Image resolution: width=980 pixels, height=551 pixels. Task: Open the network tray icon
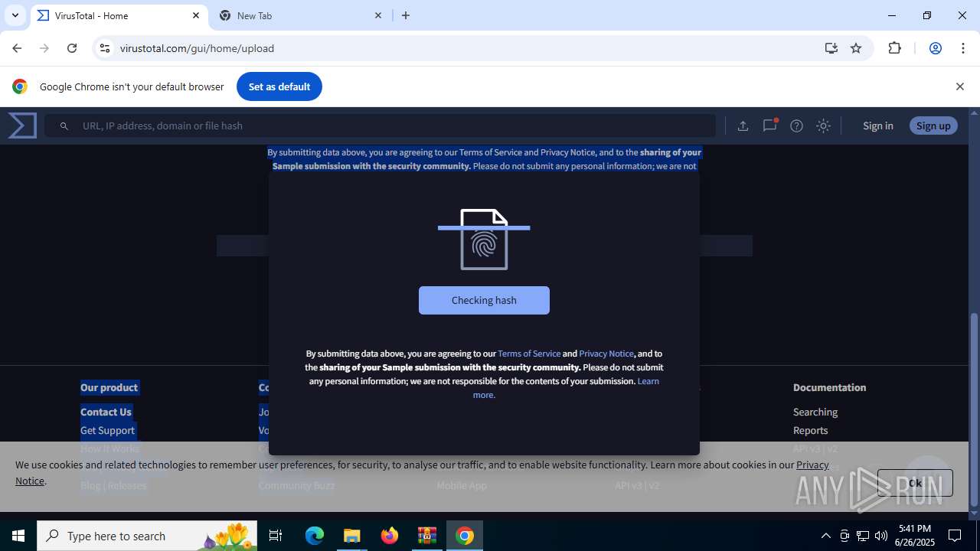(863, 536)
